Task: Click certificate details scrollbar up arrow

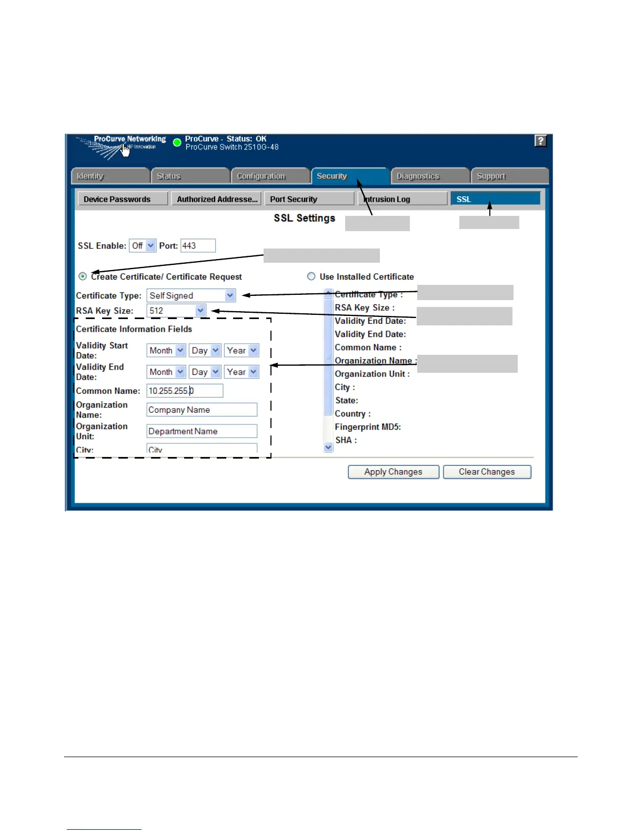Action: pyautogui.click(x=328, y=293)
